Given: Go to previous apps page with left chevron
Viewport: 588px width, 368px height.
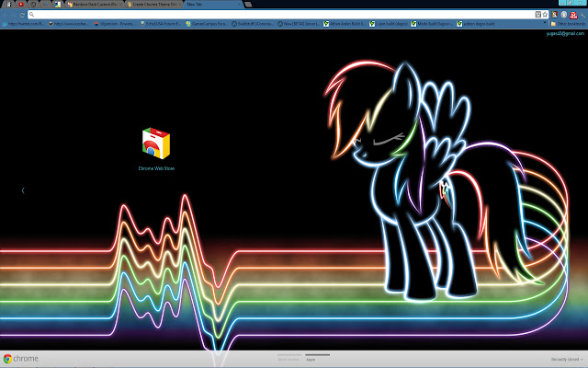Looking at the screenshot, I should click(x=23, y=190).
